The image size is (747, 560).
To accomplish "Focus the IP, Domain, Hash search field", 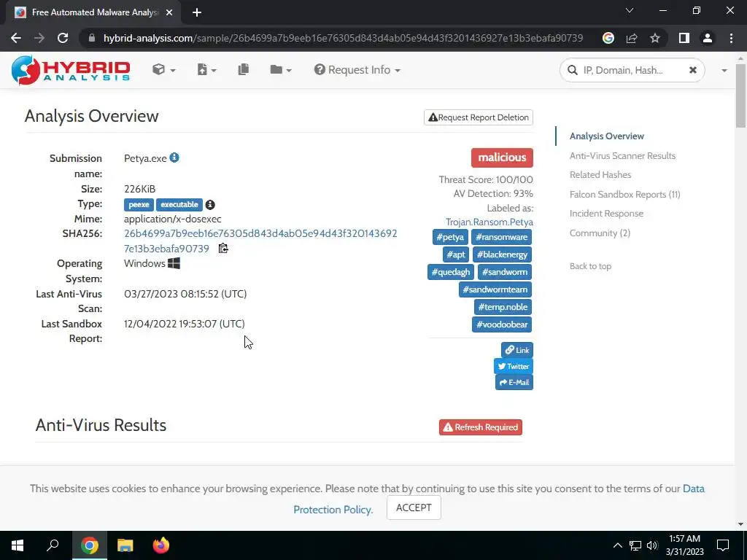I will click(631, 71).
